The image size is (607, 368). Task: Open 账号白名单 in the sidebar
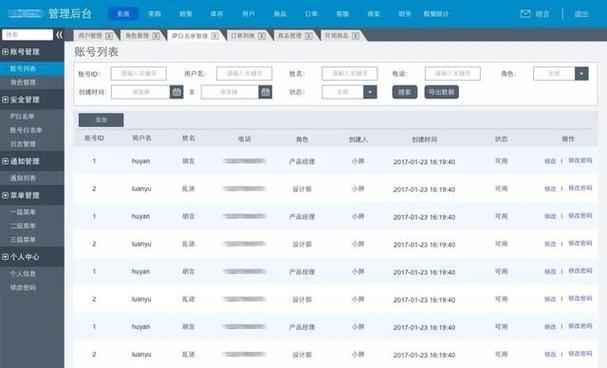pos(26,130)
